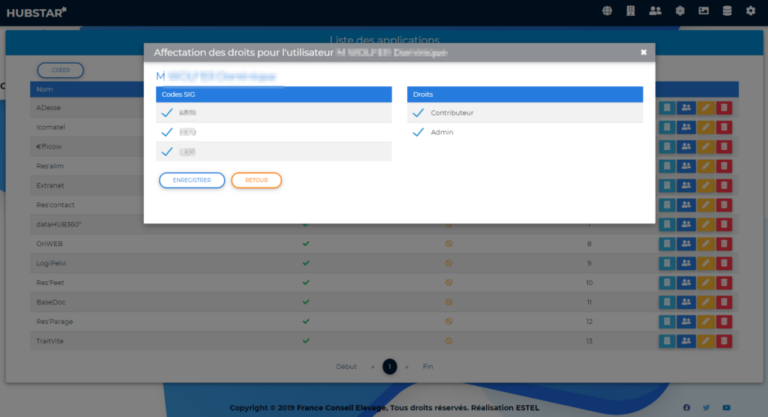Screen dimensions: 768x417
Task: Click the CRÉER button above table
Action: pos(60,70)
